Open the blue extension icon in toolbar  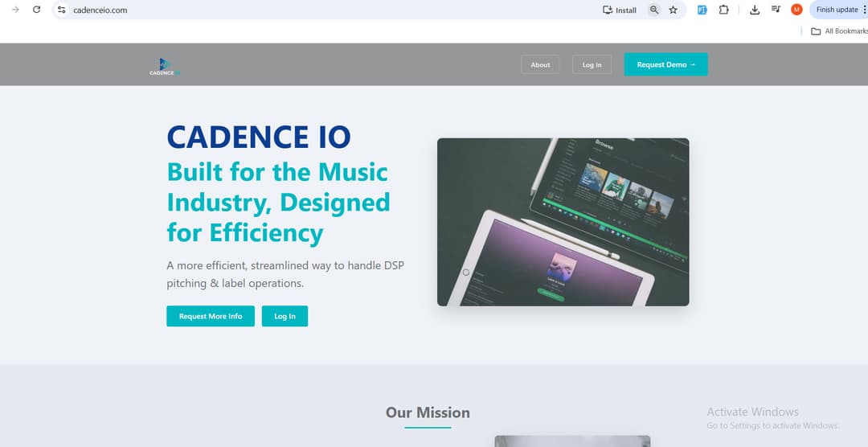click(x=702, y=10)
